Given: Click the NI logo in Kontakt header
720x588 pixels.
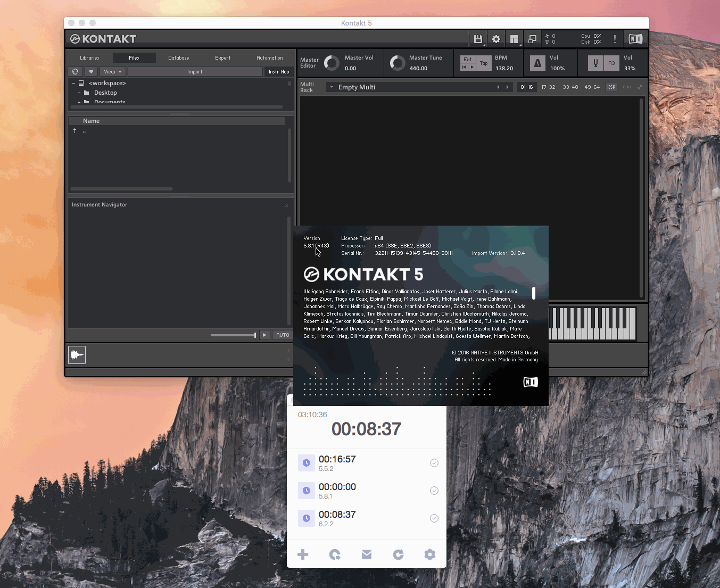Looking at the screenshot, I should click(x=635, y=39).
